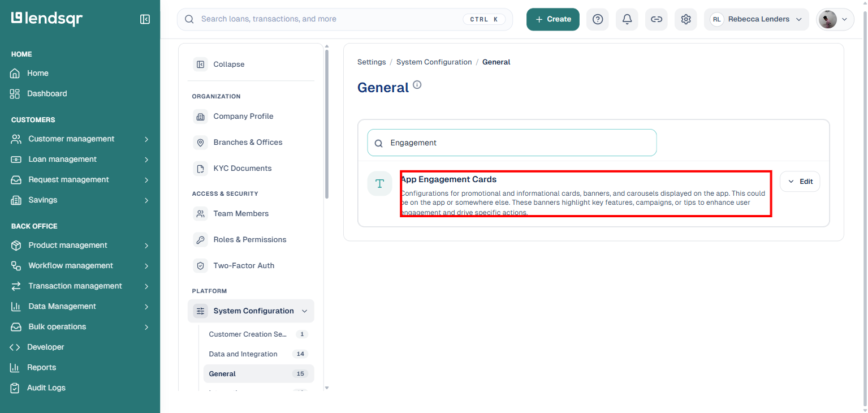Click the Engagement filter search field

click(512, 143)
